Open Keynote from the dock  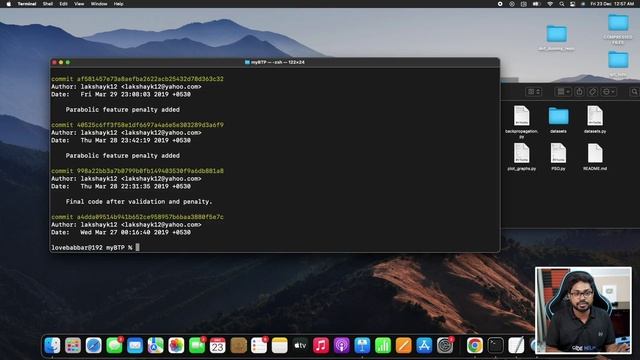[362, 346]
